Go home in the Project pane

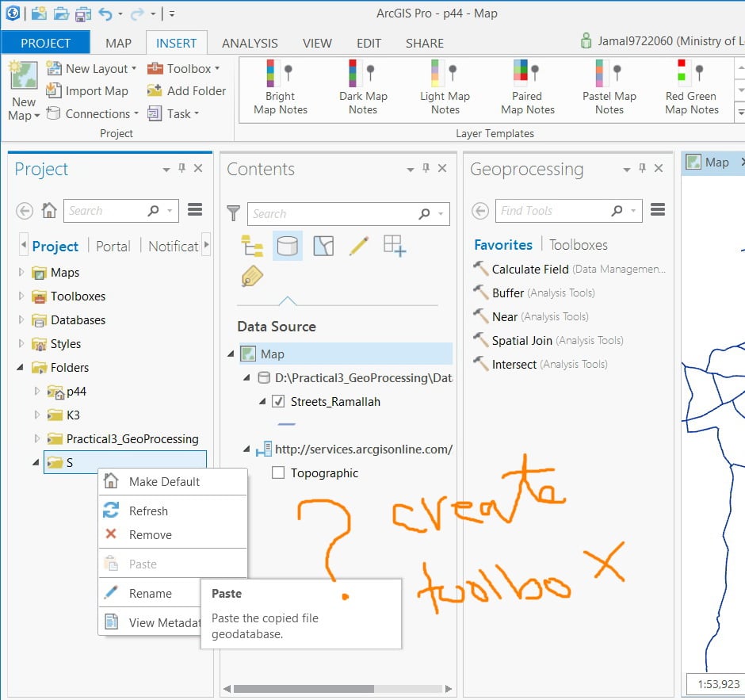(49, 210)
